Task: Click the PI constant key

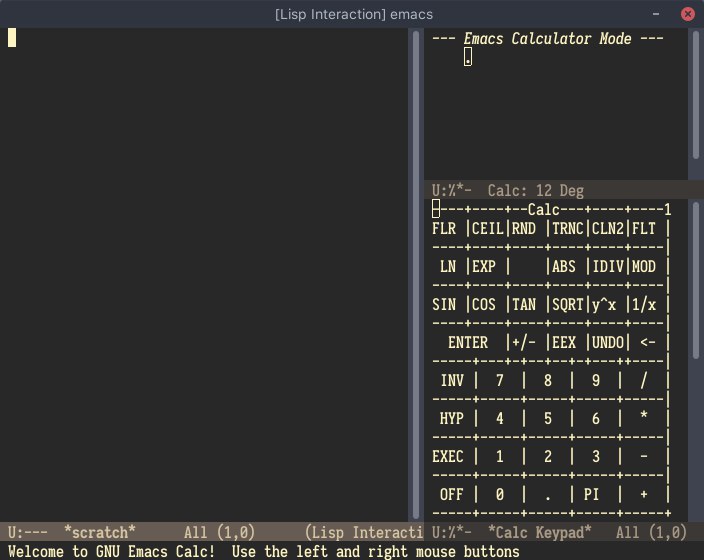Action: (591, 494)
